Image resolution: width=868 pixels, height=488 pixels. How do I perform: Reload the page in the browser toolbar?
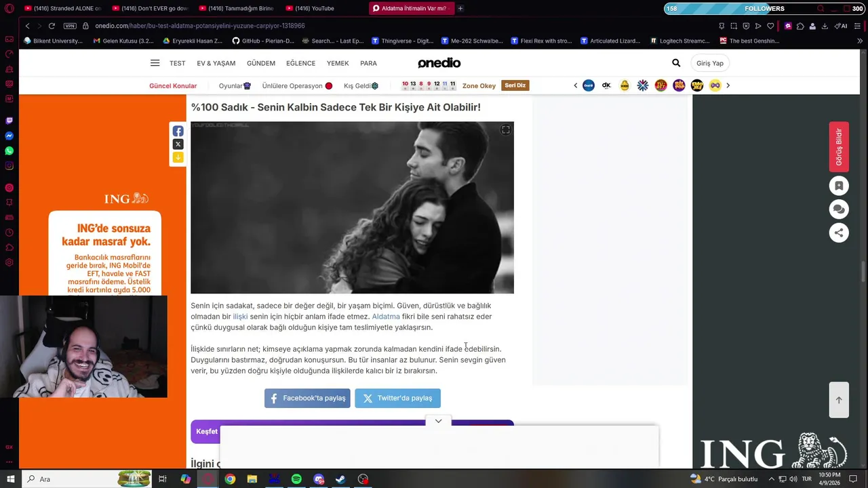click(52, 26)
